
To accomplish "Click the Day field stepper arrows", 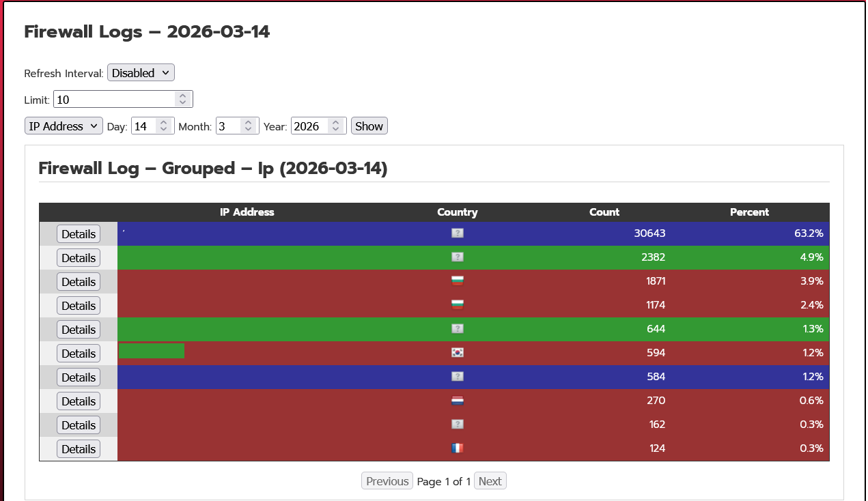I will pos(163,126).
